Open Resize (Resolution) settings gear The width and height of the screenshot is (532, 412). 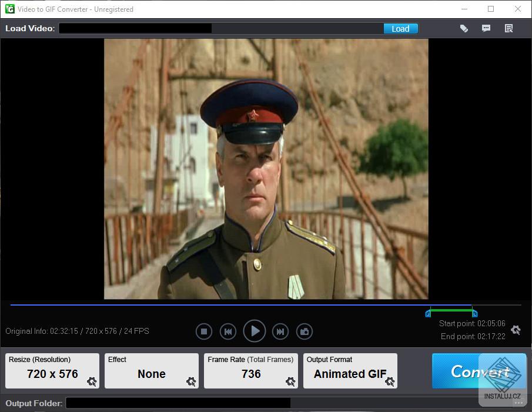(92, 381)
